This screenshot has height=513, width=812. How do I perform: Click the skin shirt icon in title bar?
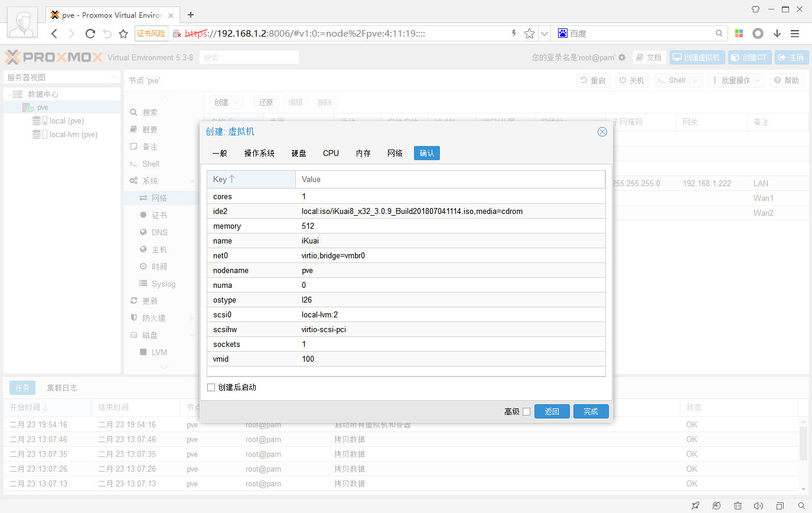click(755, 9)
